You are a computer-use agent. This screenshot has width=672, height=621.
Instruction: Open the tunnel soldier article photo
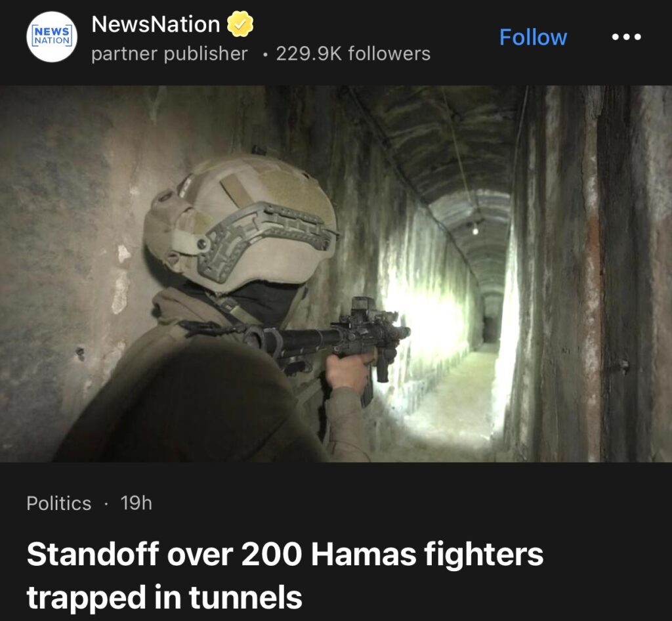point(336,274)
